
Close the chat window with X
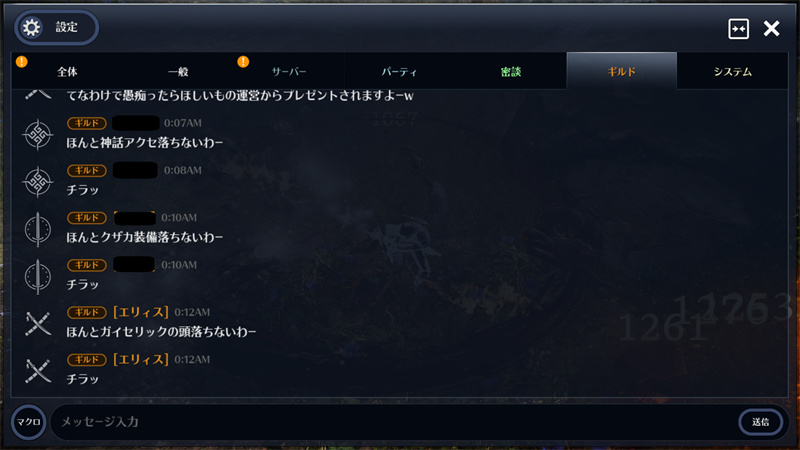click(771, 29)
